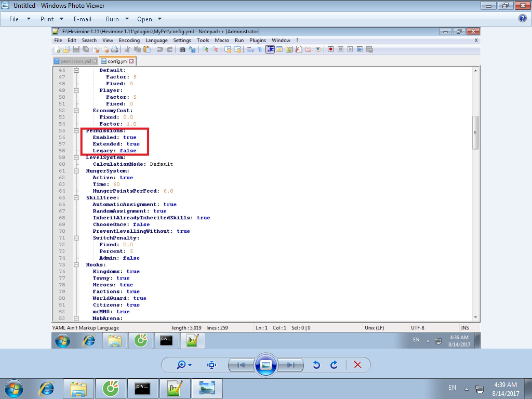Expand the Print dropdown menu
The width and height of the screenshot is (532, 399).
[x=52, y=19]
